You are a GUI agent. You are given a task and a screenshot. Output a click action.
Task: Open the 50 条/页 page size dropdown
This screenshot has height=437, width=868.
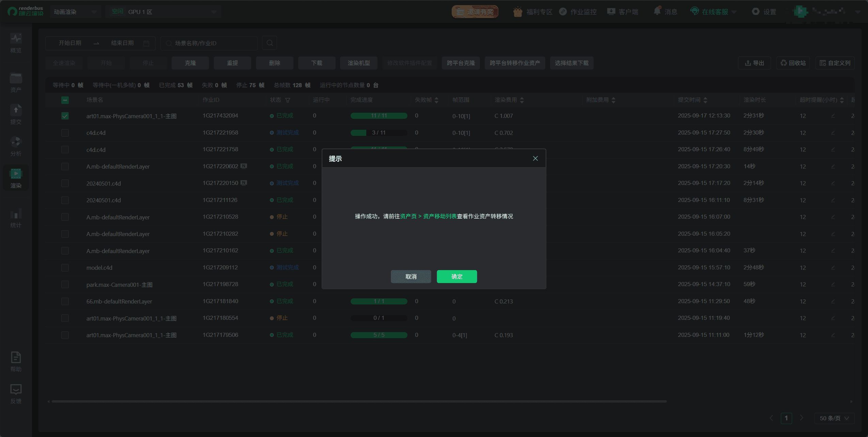pyautogui.click(x=834, y=418)
